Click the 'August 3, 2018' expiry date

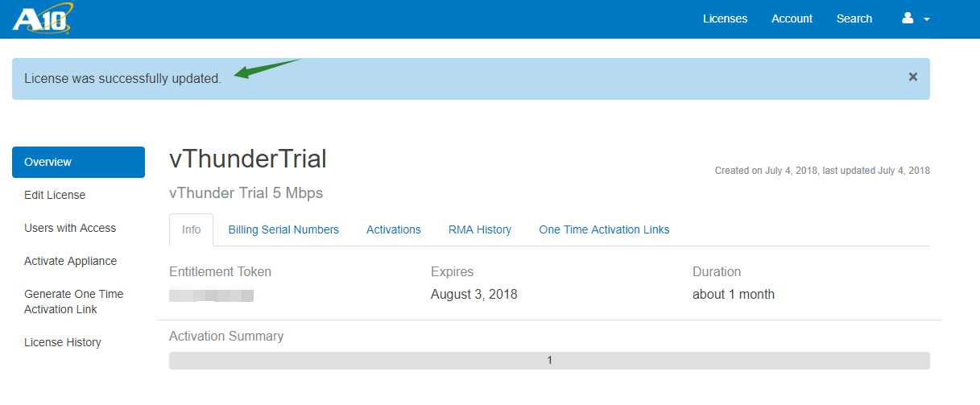tap(474, 295)
